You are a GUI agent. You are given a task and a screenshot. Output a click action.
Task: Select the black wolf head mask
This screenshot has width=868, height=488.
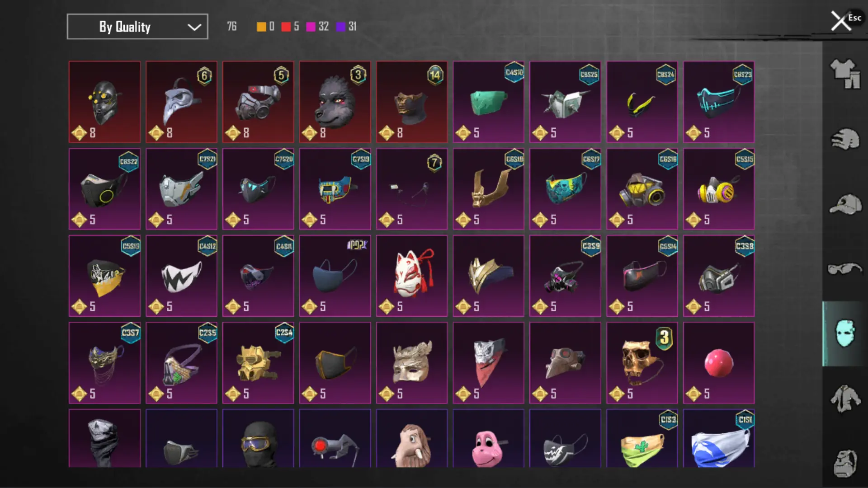(x=335, y=102)
